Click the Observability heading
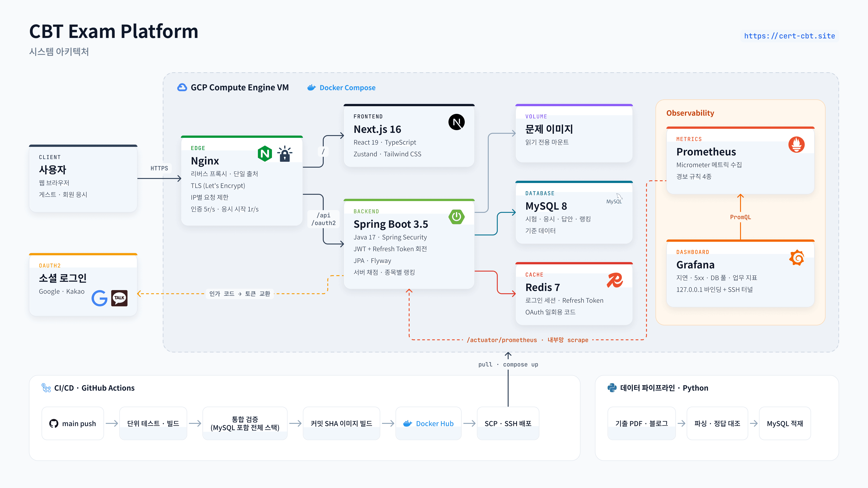 690,113
